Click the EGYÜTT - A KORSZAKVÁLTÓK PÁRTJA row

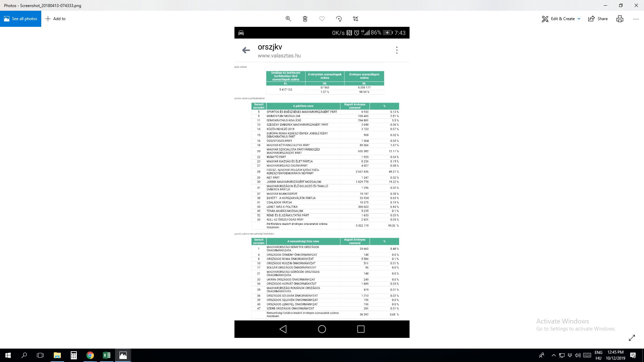(325, 198)
